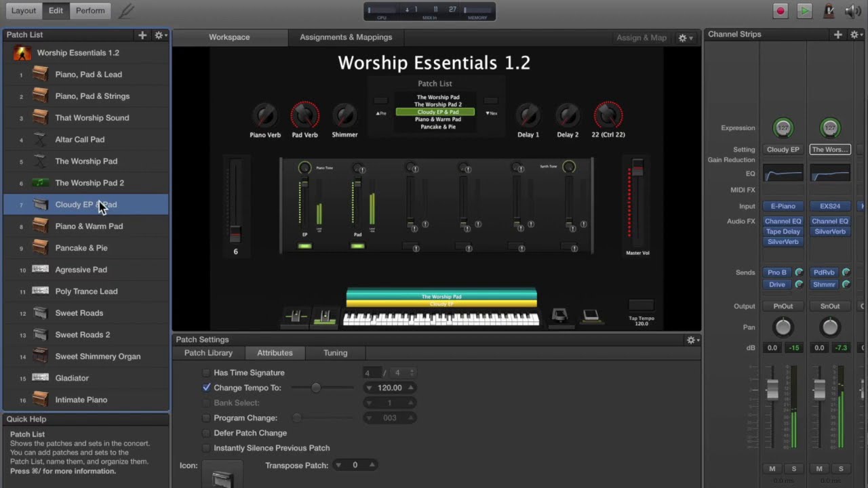The height and width of the screenshot is (488, 868).
Task: Uncheck the Change Tempo To checkbox
Action: click(206, 388)
